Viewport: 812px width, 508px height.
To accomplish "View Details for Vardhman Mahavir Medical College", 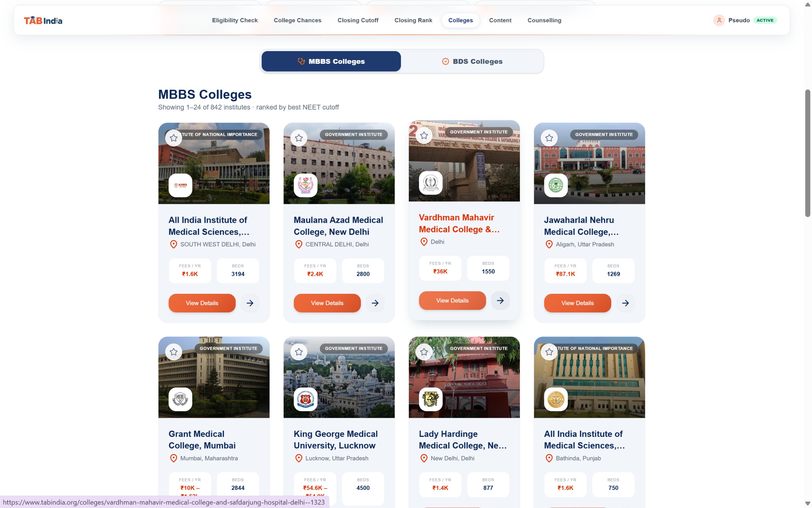I will 452,300.
